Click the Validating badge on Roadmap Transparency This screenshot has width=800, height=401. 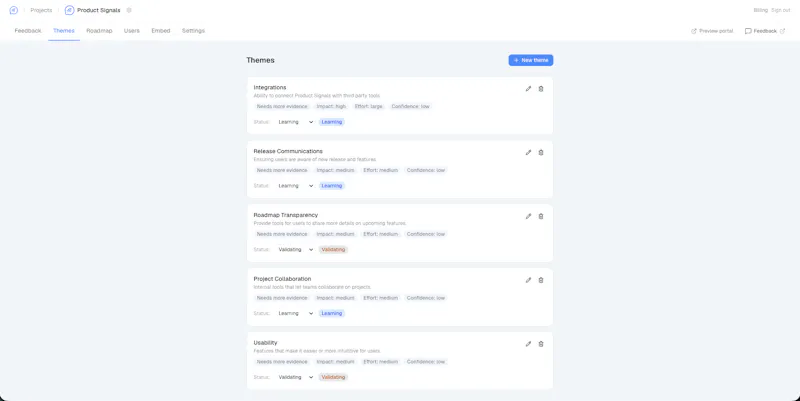point(334,249)
